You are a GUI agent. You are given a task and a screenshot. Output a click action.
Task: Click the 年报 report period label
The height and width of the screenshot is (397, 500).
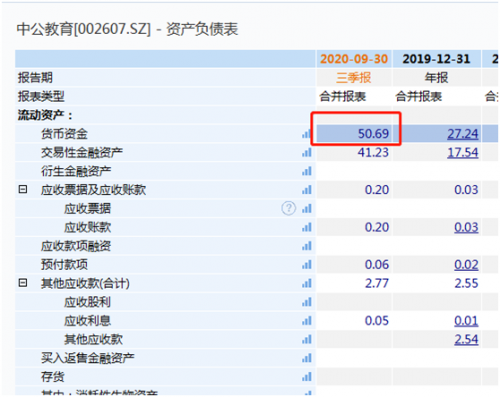tap(436, 78)
